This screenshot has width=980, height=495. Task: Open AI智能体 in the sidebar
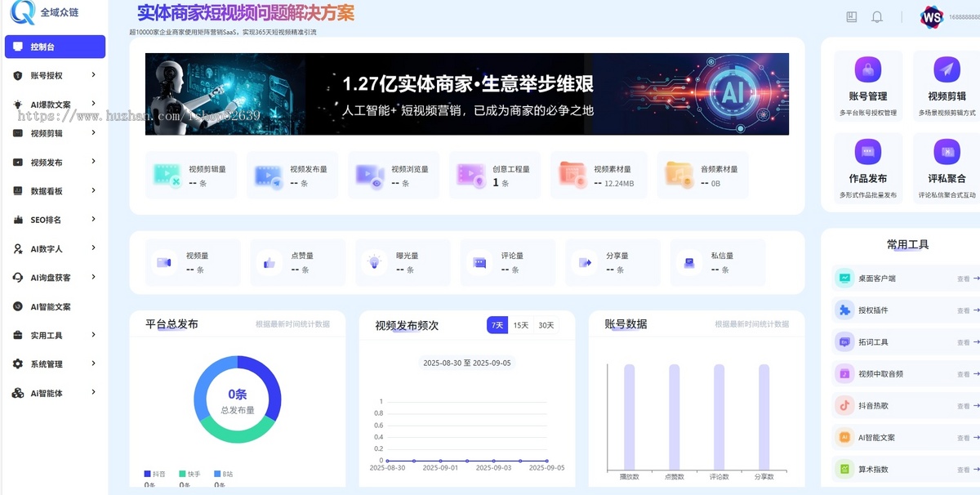click(55, 393)
